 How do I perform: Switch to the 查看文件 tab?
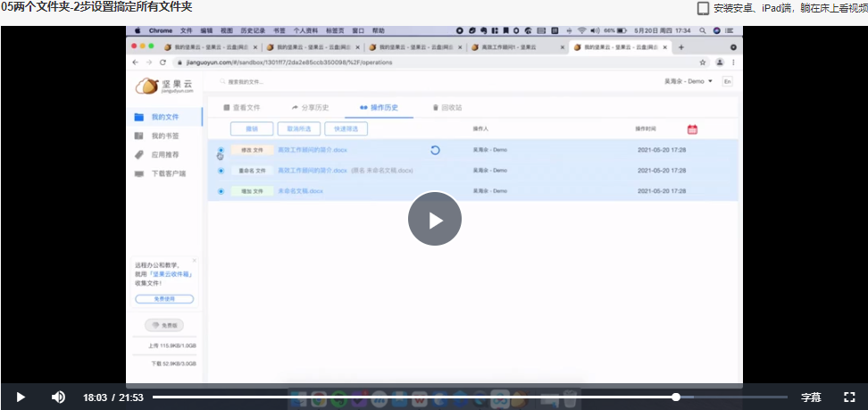tap(241, 107)
